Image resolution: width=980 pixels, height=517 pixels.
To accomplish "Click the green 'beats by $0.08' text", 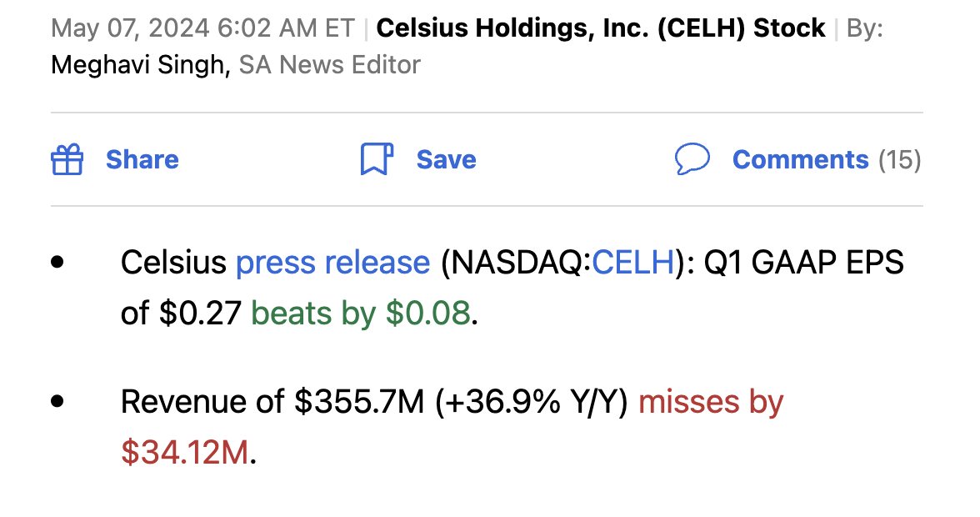I will 360,313.
